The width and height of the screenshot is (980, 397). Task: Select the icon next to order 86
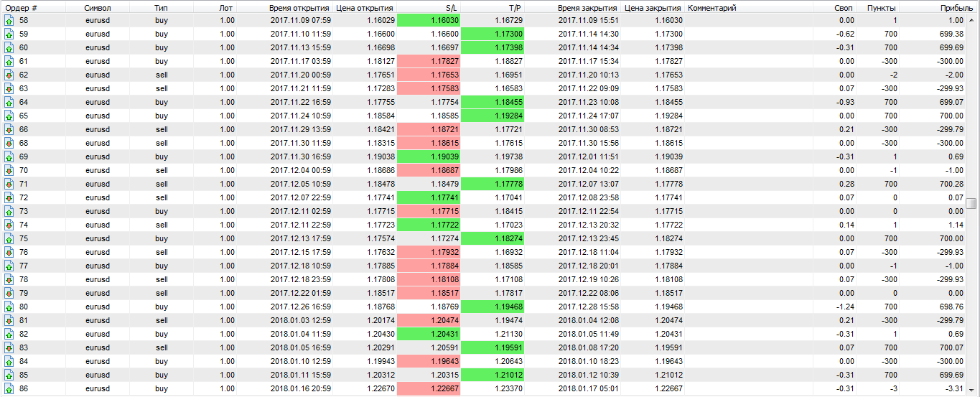click(x=9, y=388)
